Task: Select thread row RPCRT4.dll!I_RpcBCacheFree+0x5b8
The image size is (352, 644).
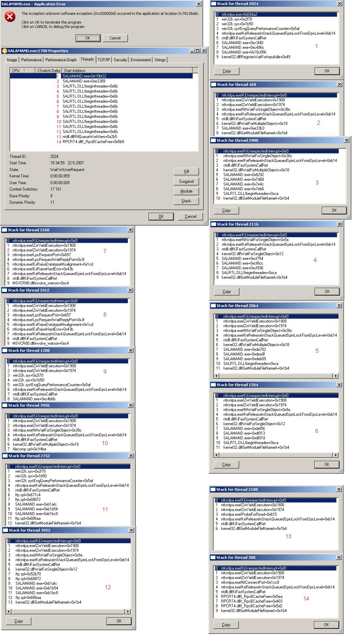Action: tap(101, 142)
